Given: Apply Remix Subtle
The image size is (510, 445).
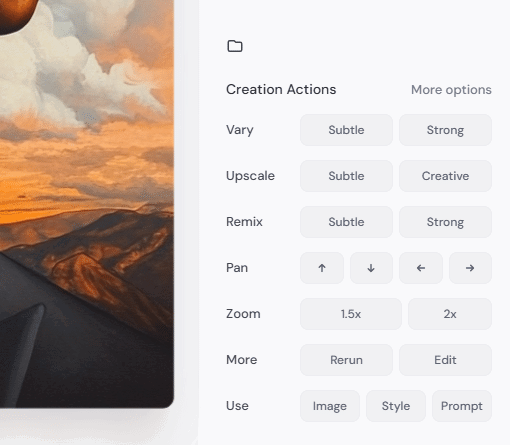Looking at the screenshot, I should tap(346, 222).
